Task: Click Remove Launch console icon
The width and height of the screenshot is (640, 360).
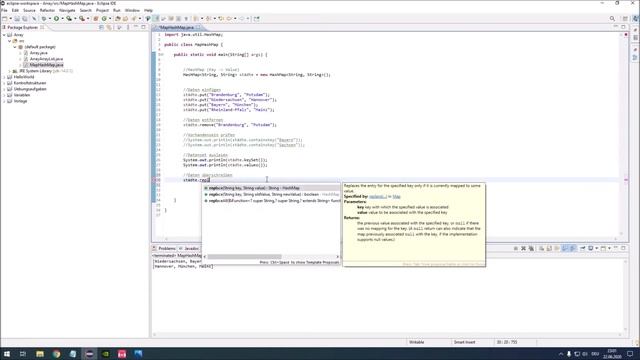Action: tap(523, 248)
